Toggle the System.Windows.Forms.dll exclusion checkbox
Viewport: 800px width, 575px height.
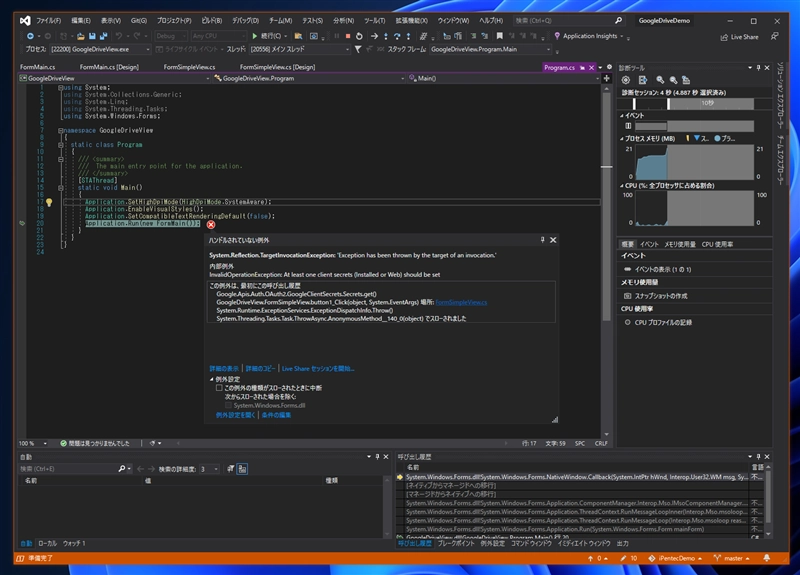(x=228, y=406)
